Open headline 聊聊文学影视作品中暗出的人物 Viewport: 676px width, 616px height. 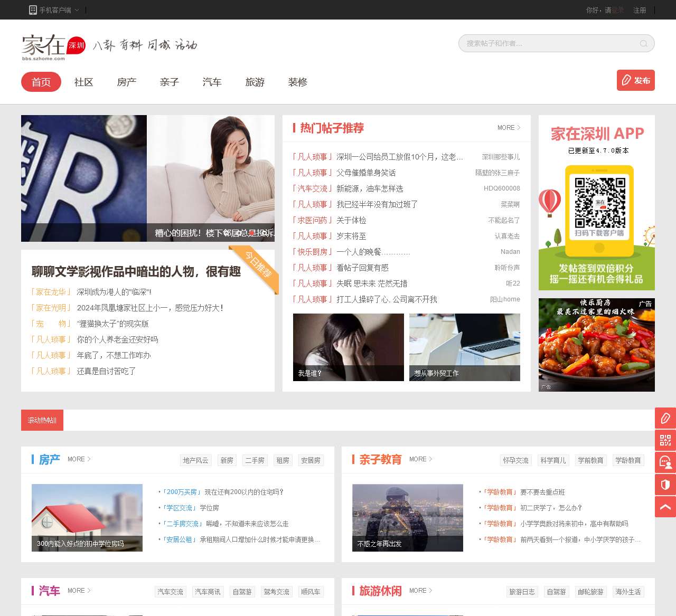(136, 271)
